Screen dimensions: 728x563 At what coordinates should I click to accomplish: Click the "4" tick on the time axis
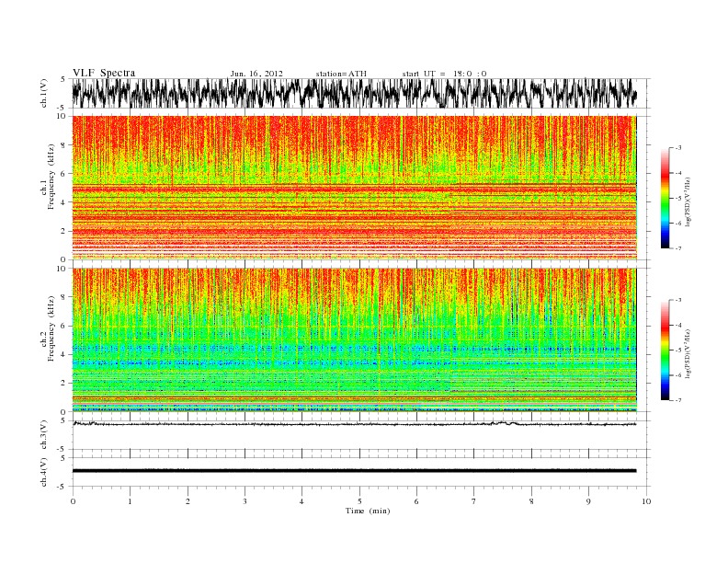click(x=301, y=501)
